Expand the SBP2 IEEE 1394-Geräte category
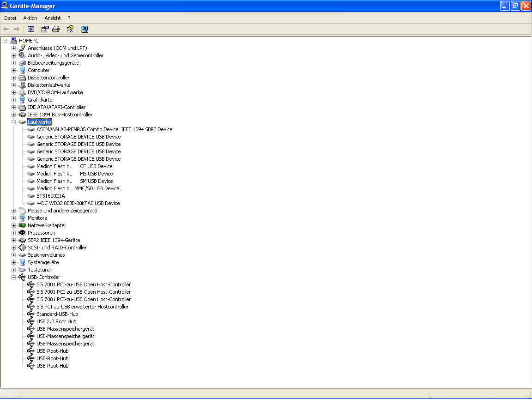The width and height of the screenshot is (532, 399). (13, 240)
